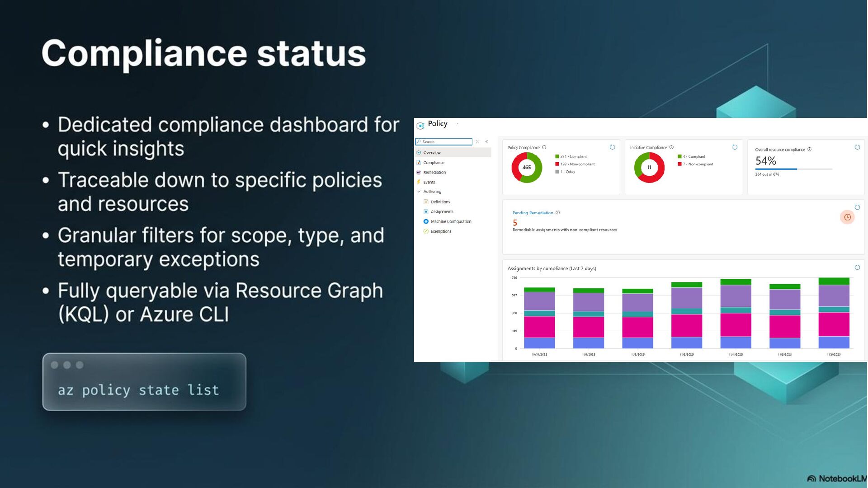Collapse the sidebar with double-chevron icon

[486, 142]
